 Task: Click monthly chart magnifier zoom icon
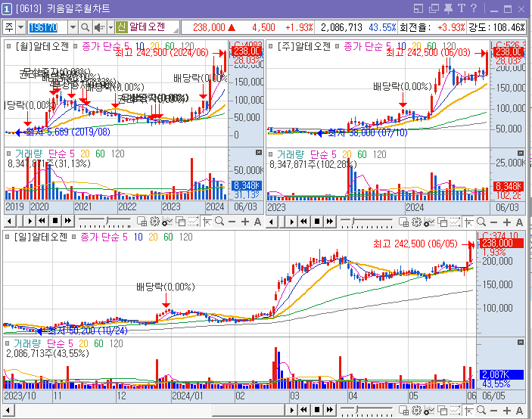219,222
